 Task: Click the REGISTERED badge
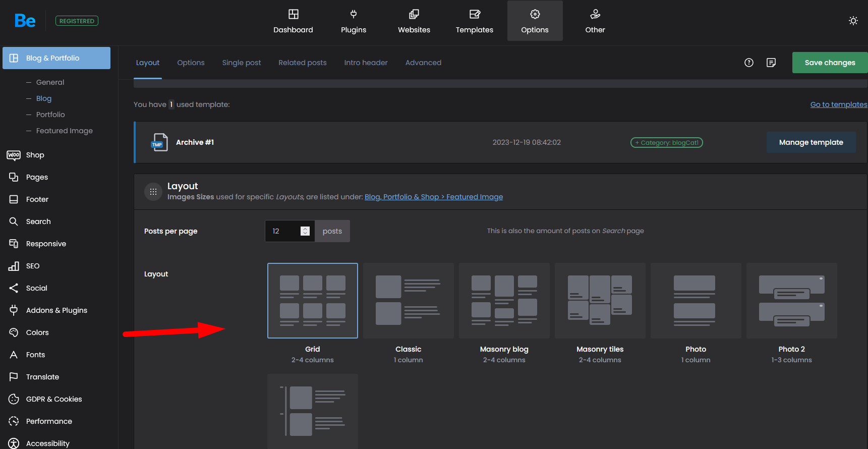[77, 21]
